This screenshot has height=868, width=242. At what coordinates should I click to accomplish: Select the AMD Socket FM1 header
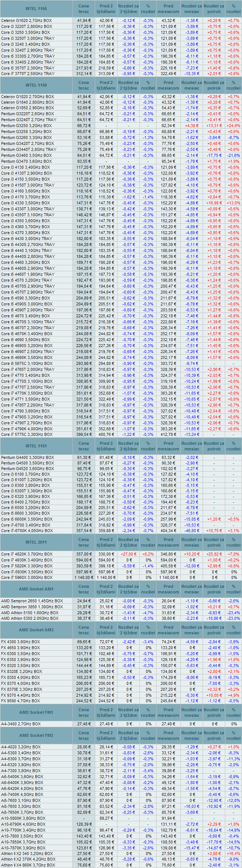click(36, 712)
